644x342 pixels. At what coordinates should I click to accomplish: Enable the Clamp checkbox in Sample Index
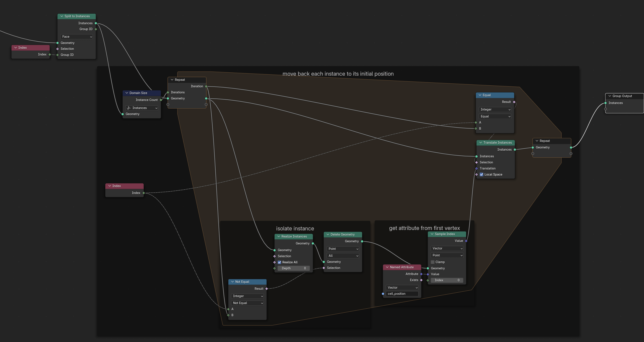(433, 262)
